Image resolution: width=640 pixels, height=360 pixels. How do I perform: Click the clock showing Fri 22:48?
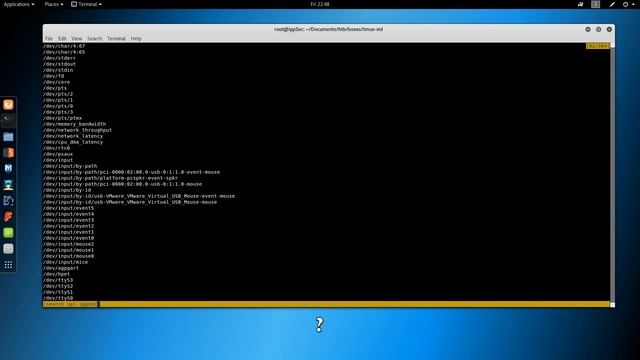point(320,4)
